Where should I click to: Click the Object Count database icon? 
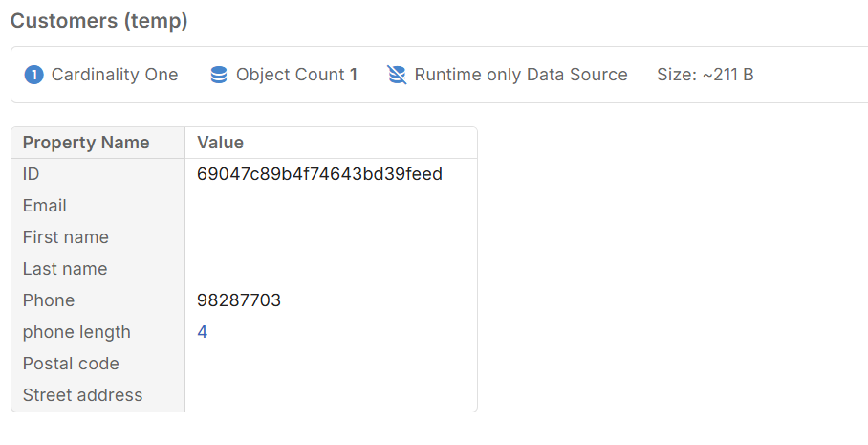[219, 75]
